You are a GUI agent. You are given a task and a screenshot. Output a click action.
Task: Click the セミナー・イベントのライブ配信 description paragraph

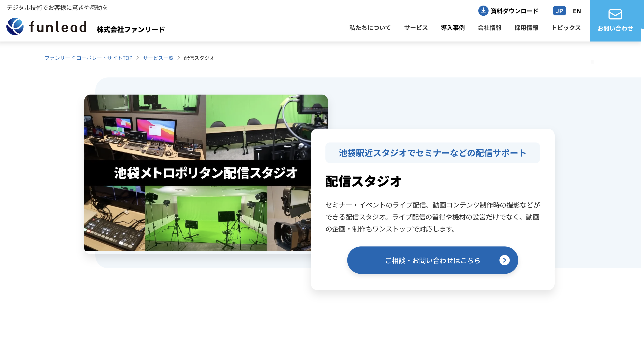(433, 217)
